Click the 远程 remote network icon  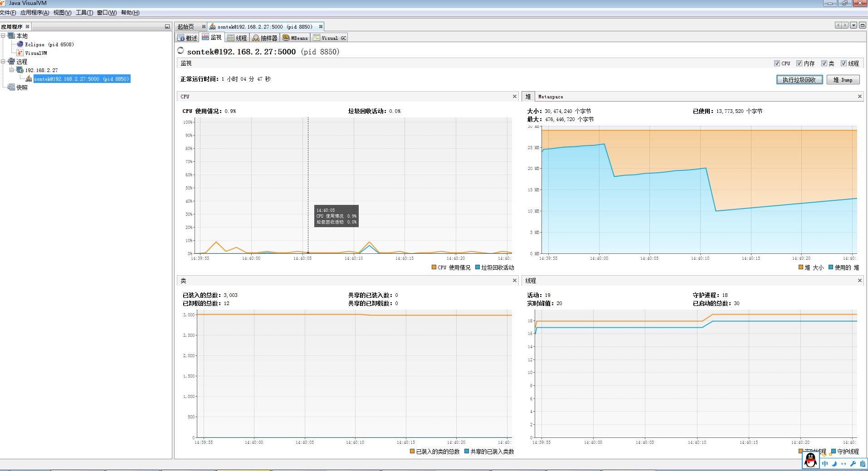[x=11, y=61]
